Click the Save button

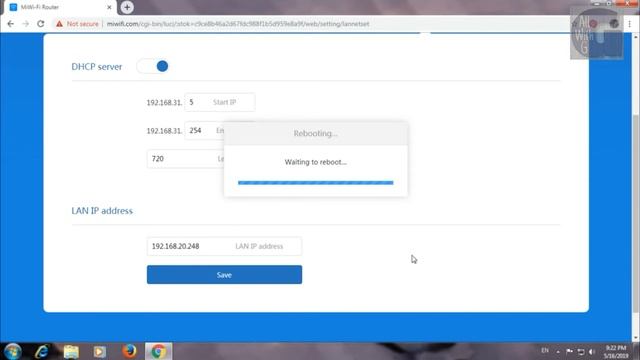[x=224, y=275]
